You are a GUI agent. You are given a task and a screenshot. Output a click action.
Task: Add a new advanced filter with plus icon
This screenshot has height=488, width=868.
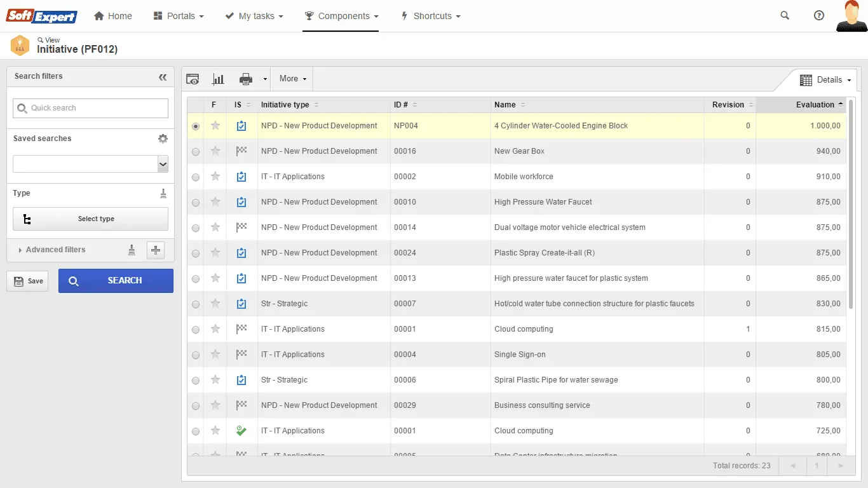coord(156,250)
